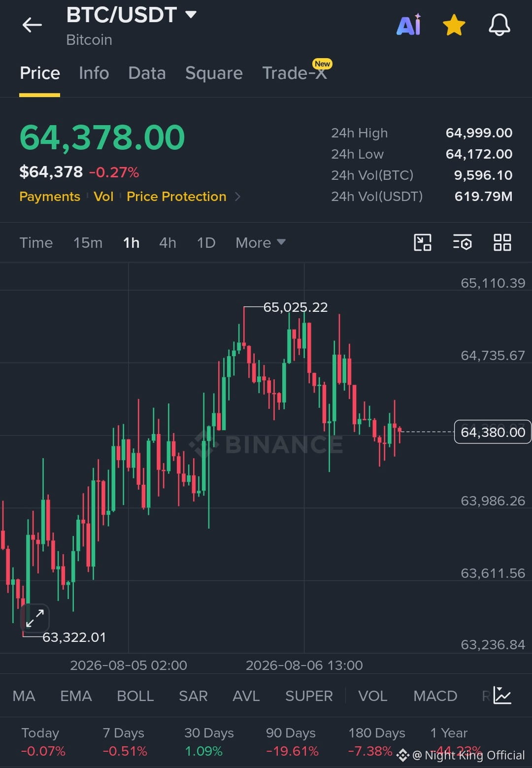Viewport: 532px width, 768px height.
Task: Toggle the BOLL indicator
Action: 135,696
